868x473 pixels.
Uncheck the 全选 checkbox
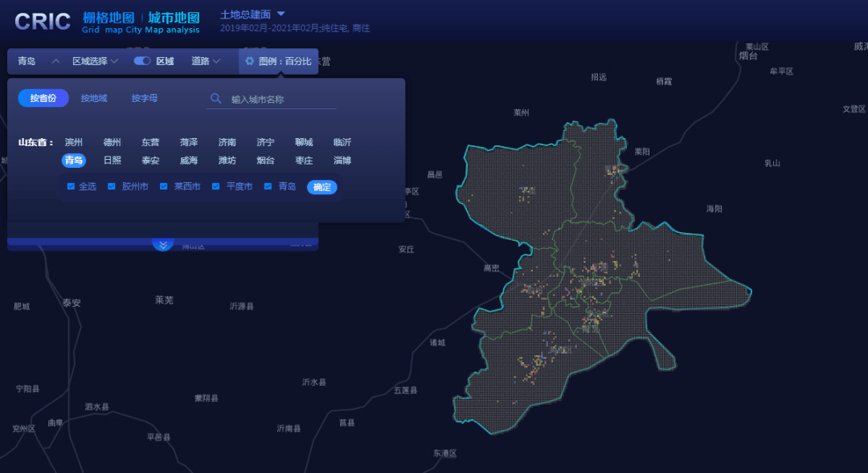[71, 186]
